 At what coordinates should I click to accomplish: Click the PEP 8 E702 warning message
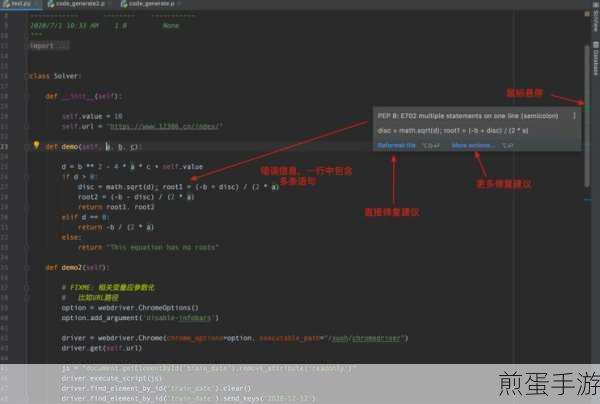tap(468, 116)
